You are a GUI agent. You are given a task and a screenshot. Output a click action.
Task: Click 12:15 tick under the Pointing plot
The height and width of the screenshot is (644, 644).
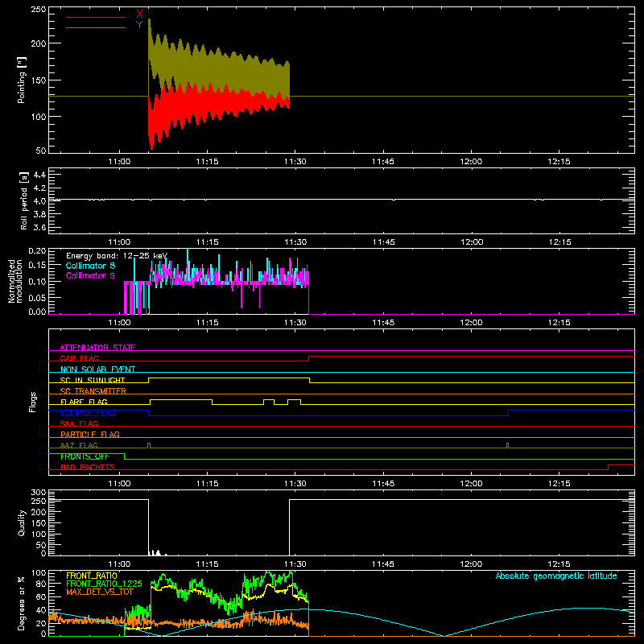coord(559,162)
